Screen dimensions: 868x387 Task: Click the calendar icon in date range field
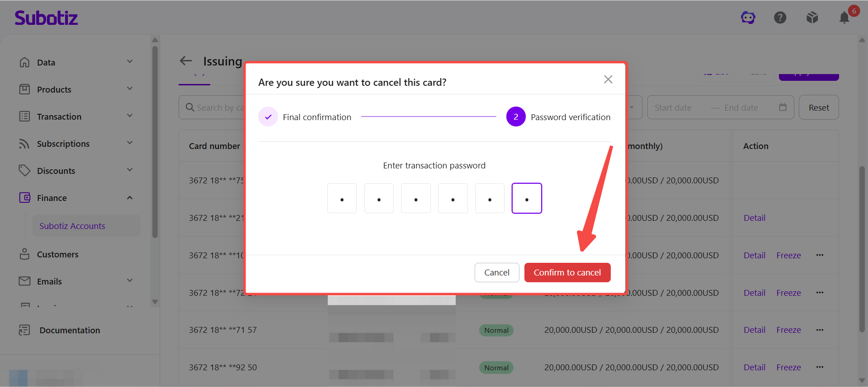(783, 107)
